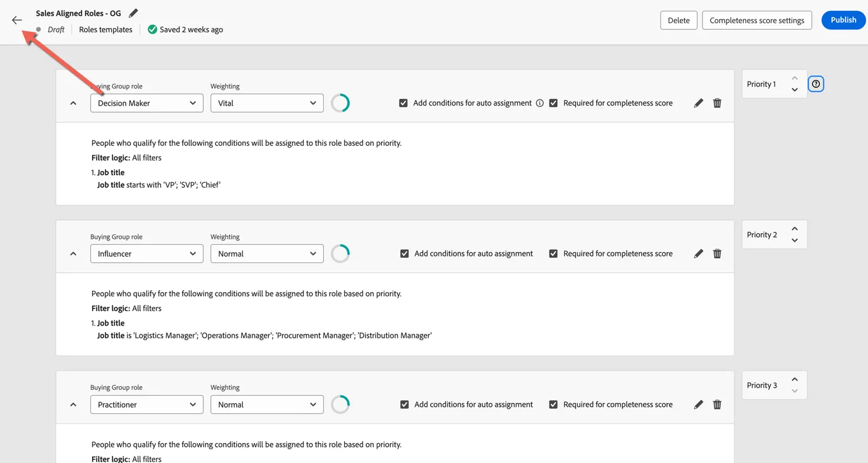Open the Vital weighting dropdown

[x=267, y=103]
